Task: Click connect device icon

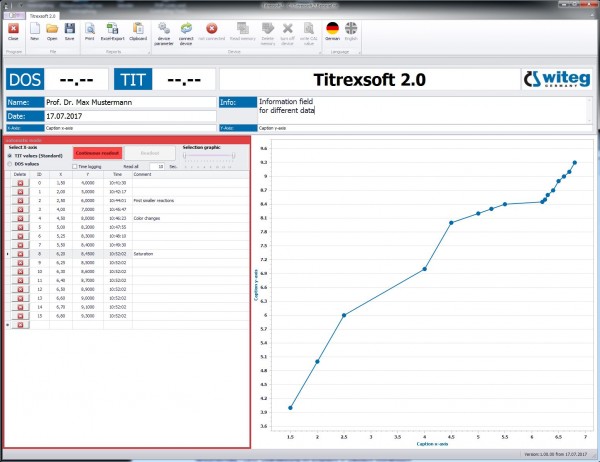Action: pyautogui.click(x=186, y=29)
